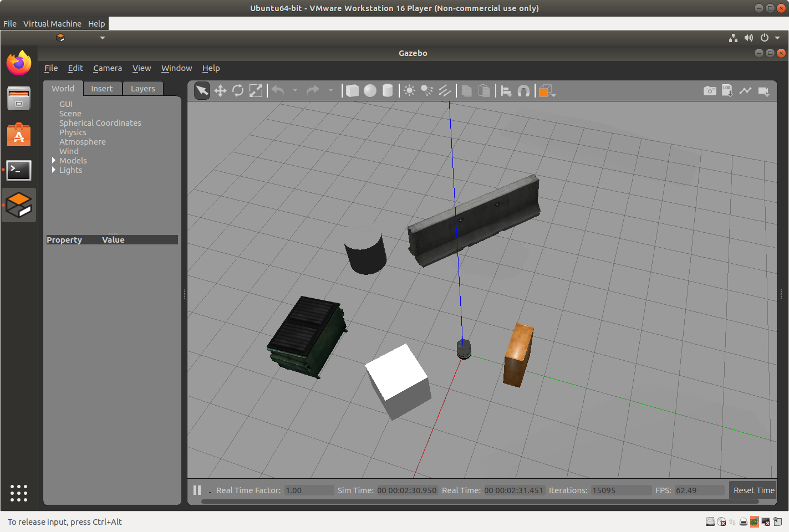Open VMware File menu
The height and width of the screenshot is (532, 789).
pos(10,24)
